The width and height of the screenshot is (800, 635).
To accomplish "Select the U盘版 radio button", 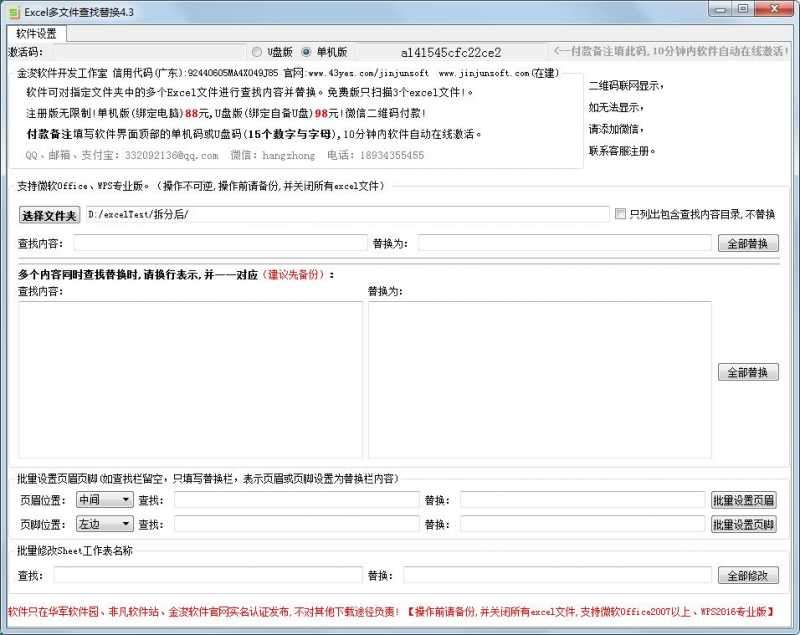I will point(258,53).
